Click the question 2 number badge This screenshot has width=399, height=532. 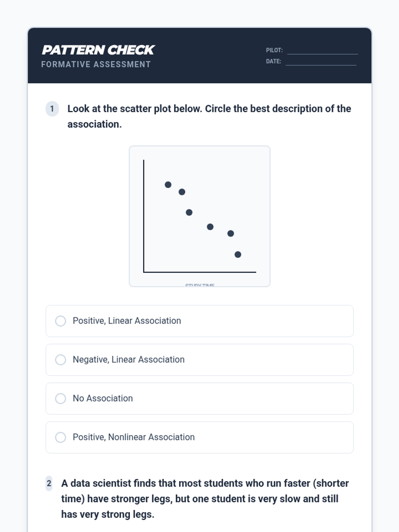tap(49, 483)
